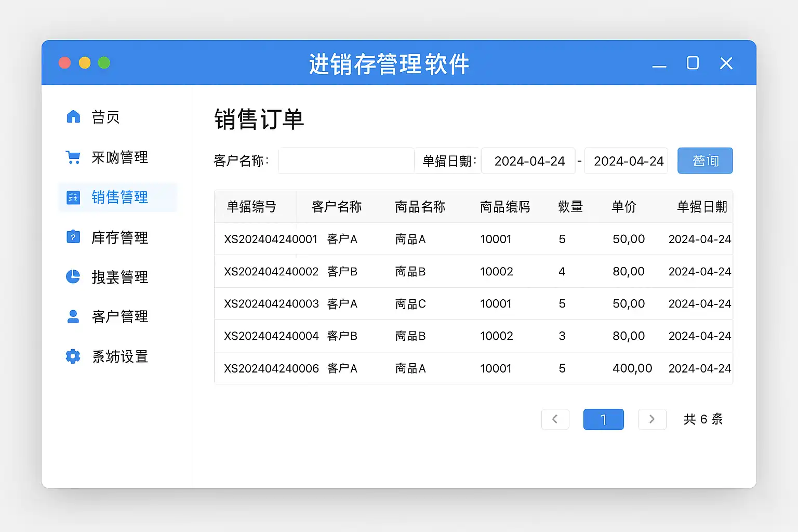Click the customer management person icon
The height and width of the screenshot is (532, 798).
[x=73, y=316]
